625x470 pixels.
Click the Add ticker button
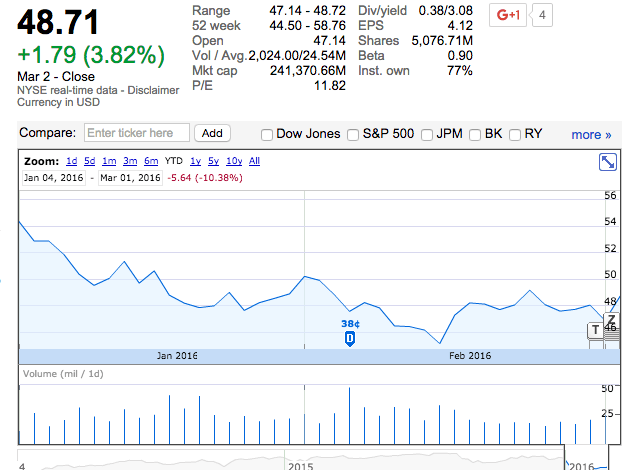[212, 133]
